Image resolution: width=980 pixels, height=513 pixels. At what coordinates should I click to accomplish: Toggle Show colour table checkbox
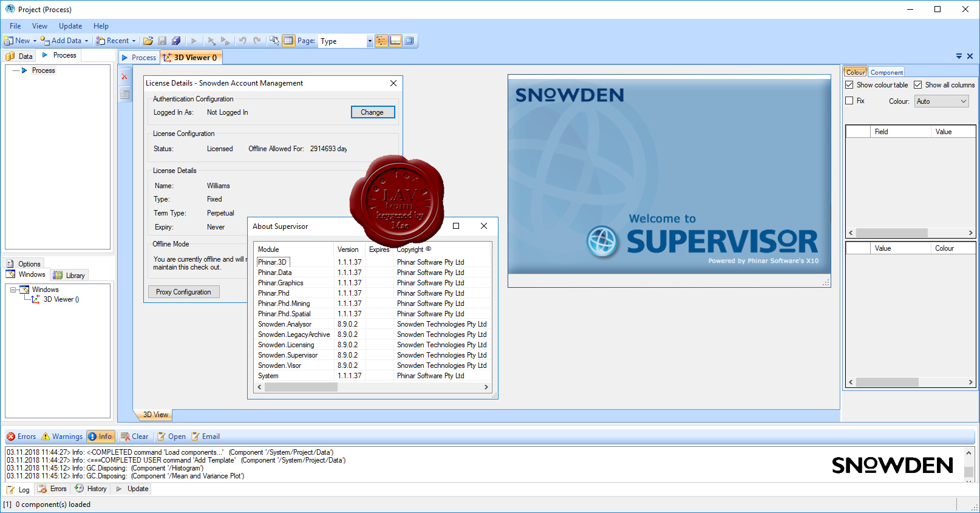pyautogui.click(x=849, y=85)
